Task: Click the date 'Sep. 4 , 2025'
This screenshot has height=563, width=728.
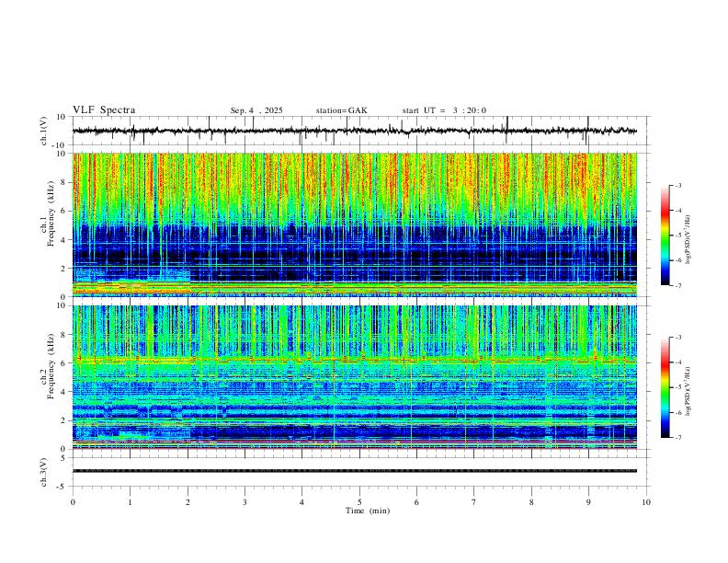Action: (x=256, y=110)
